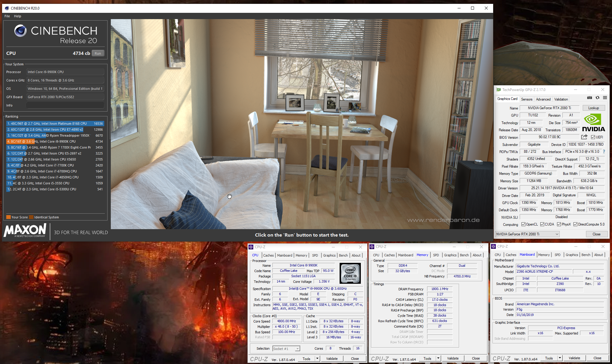Click the CPU-Z Memory window title icon
612x364 pixels.
pyautogui.click(x=372, y=246)
